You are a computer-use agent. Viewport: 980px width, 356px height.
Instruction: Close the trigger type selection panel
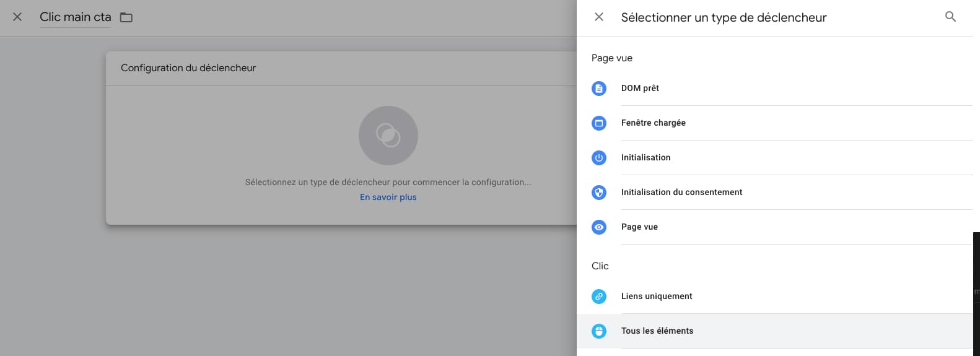pyautogui.click(x=599, y=17)
